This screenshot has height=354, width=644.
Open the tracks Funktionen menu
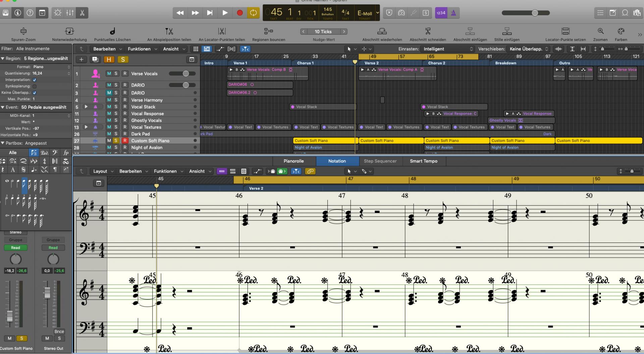(142, 49)
